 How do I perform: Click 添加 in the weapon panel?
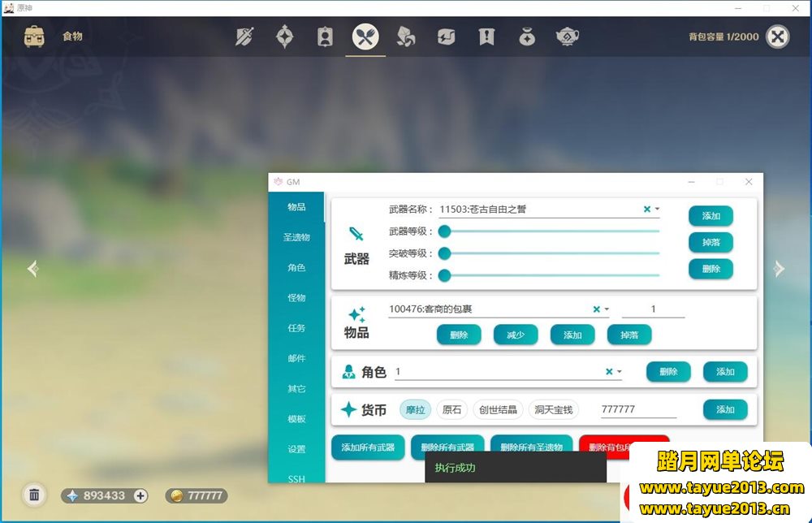click(710, 216)
